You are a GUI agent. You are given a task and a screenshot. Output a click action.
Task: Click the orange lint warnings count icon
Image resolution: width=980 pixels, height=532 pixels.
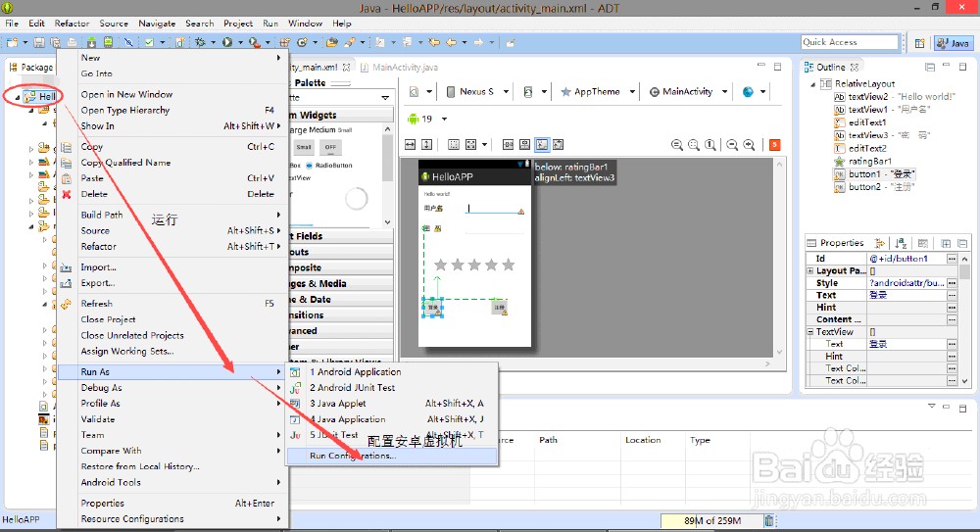774,145
